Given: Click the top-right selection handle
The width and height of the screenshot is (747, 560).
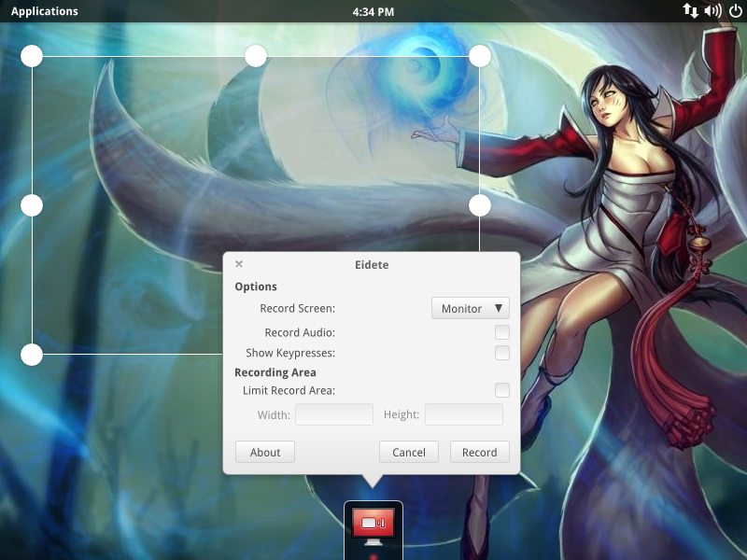Looking at the screenshot, I should [x=480, y=56].
